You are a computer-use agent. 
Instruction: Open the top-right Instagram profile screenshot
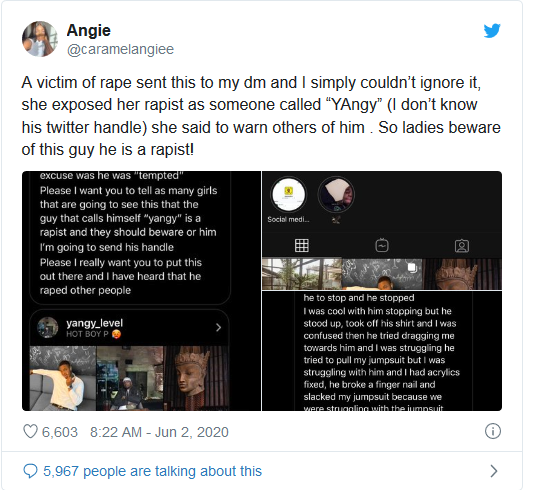(382, 230)
